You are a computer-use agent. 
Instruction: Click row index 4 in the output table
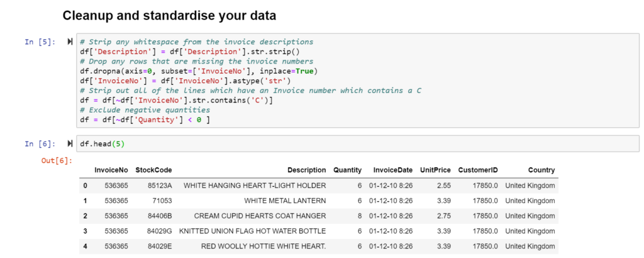(85, 246)
